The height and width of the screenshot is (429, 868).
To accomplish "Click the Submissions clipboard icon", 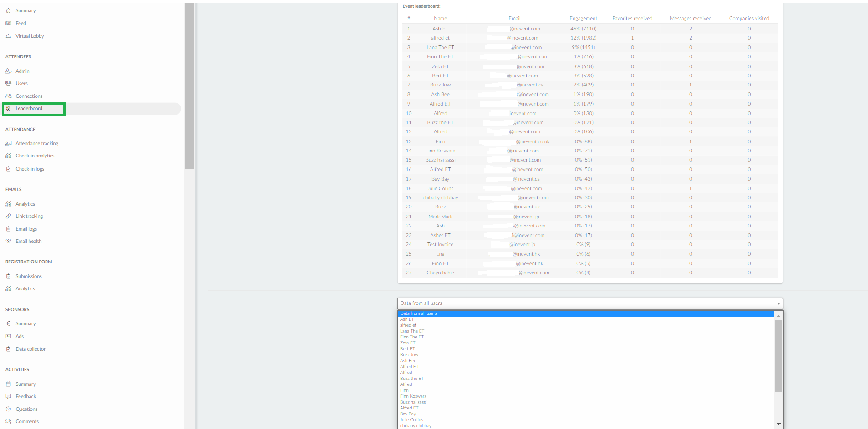I will (x=8, y=276).
